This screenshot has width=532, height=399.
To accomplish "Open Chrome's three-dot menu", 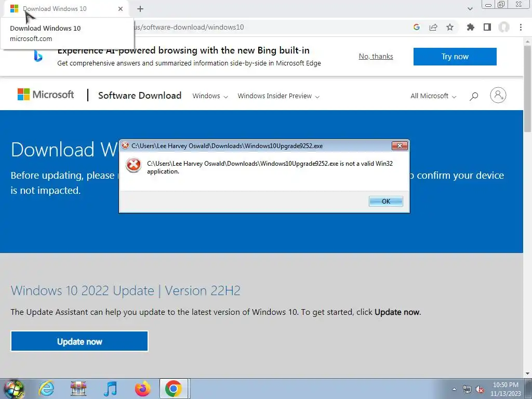I will [521, 27].
